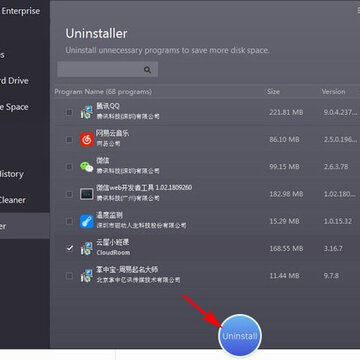Screen dimensions: 360x360
Task: Click version 2.6.3.78
Action: tap(336, 167)
